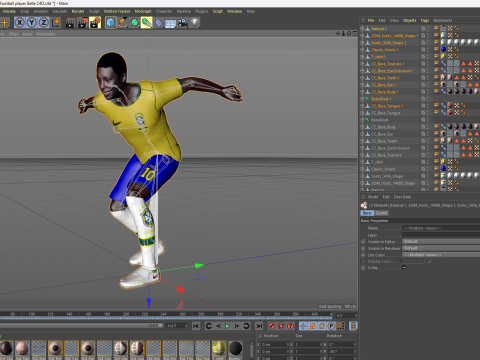Switch to the Coord. tab in Attributes

[381, 213]
